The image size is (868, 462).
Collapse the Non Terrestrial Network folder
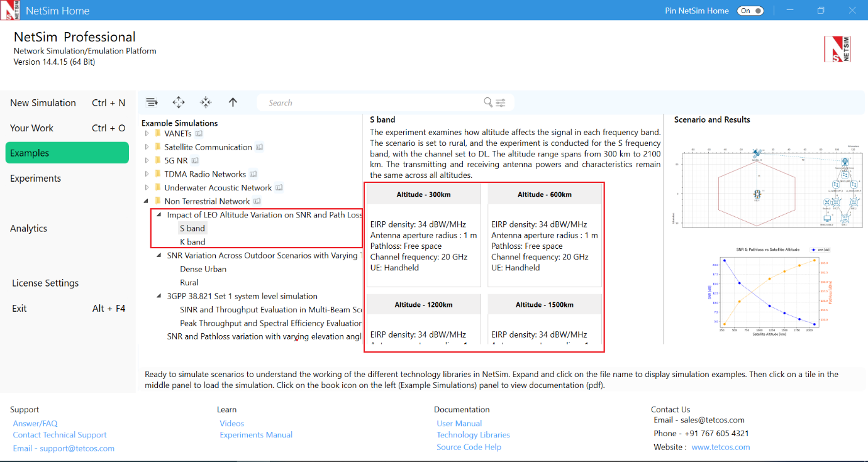click(147, 201)
